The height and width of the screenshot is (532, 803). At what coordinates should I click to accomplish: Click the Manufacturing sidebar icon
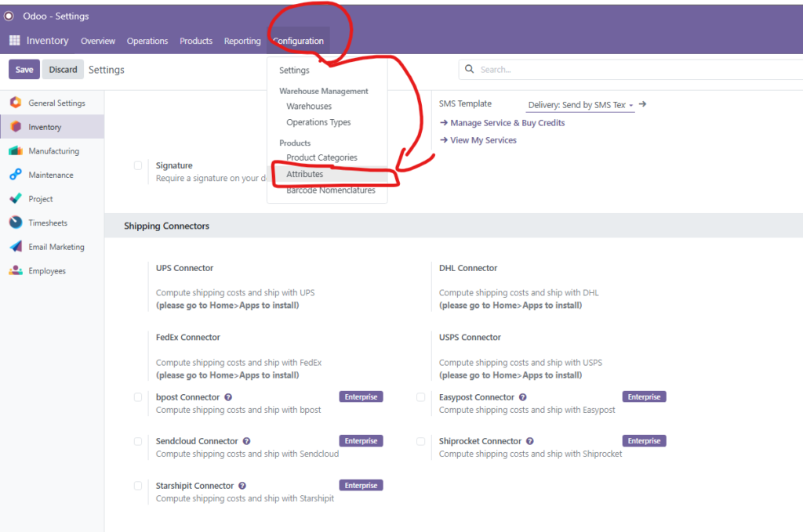tap(16, 150)
